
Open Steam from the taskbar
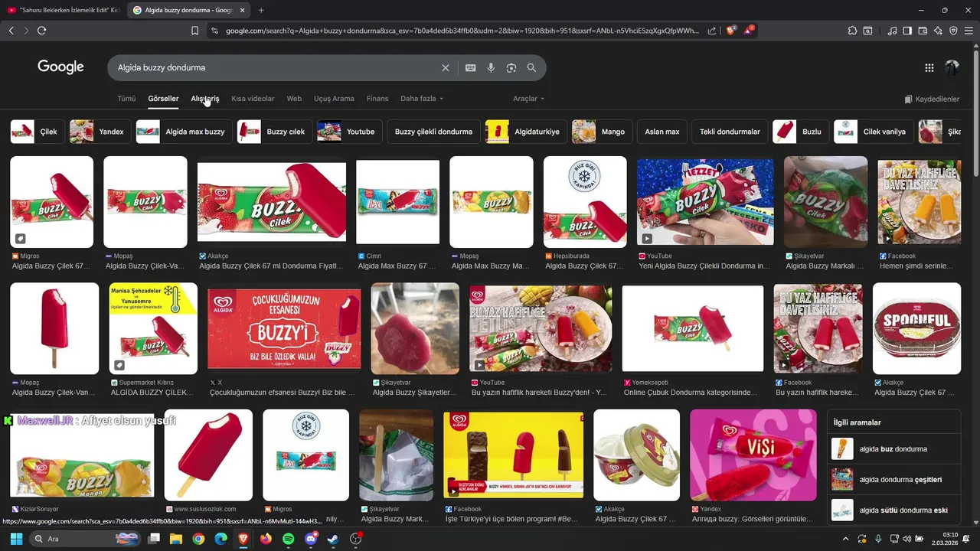click(x=332, y=539)
